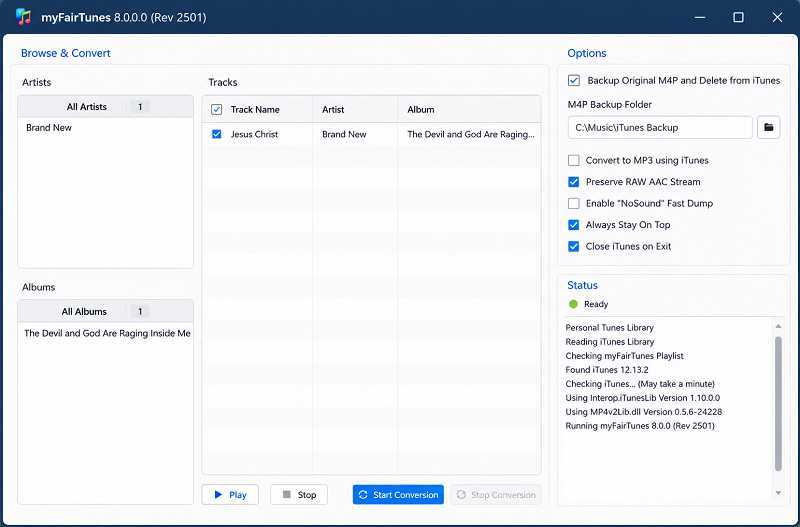Enable Convert to MP3 using iTunes
Screen dimensions: 800x527
[x=573, y=160]
